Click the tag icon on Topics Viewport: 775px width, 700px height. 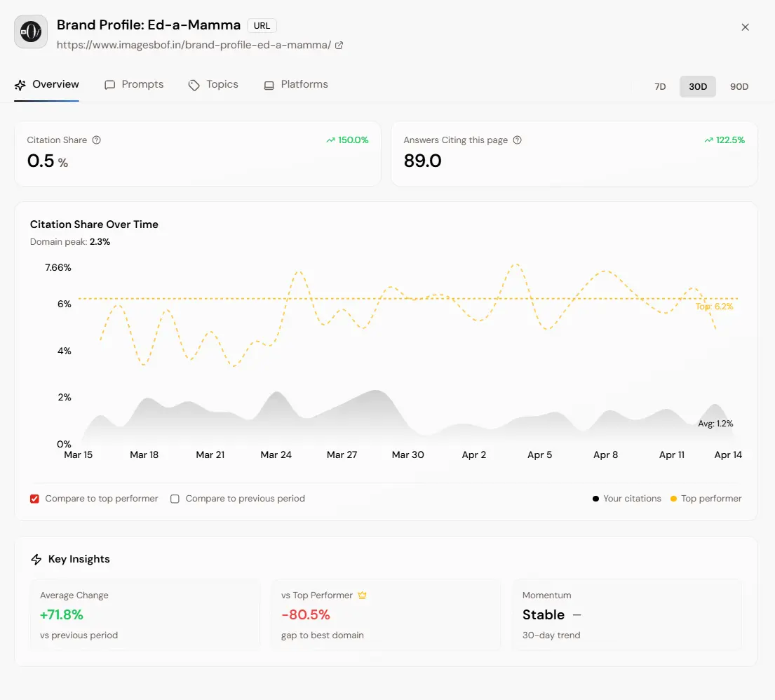click(194, 86)
